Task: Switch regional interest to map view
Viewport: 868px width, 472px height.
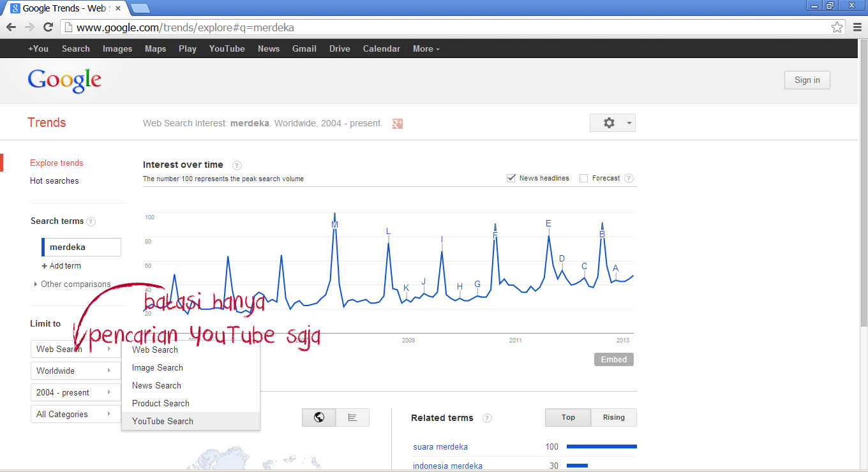Action: tap(319, 418)
